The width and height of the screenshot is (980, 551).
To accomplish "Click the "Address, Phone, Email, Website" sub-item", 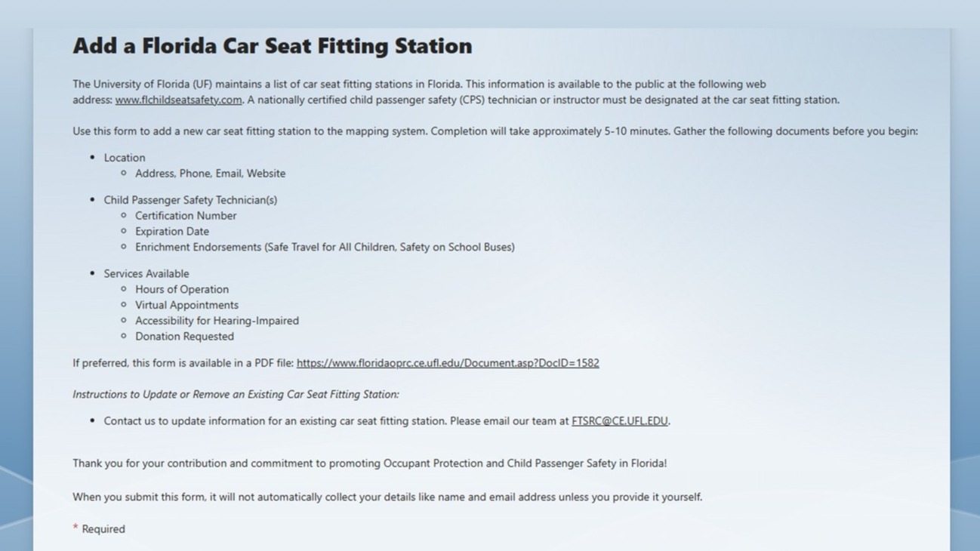I will [x=210, y=174].
